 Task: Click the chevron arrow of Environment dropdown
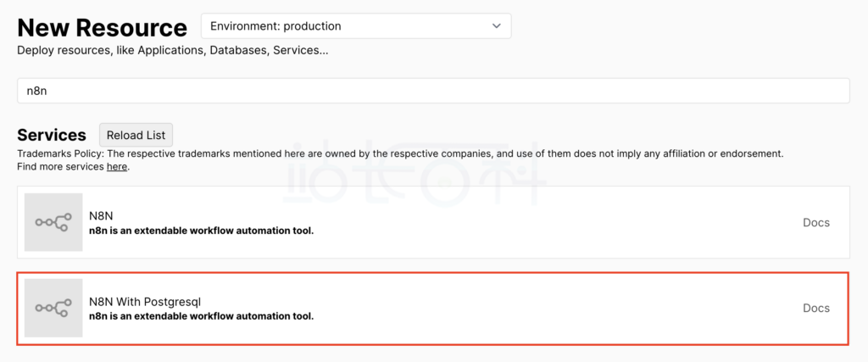[x=496, y=26]
